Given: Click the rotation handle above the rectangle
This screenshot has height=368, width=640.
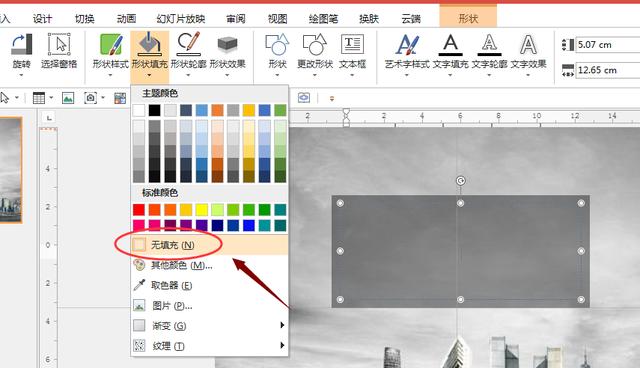Looking at the screenshot, I should [460, 181].
